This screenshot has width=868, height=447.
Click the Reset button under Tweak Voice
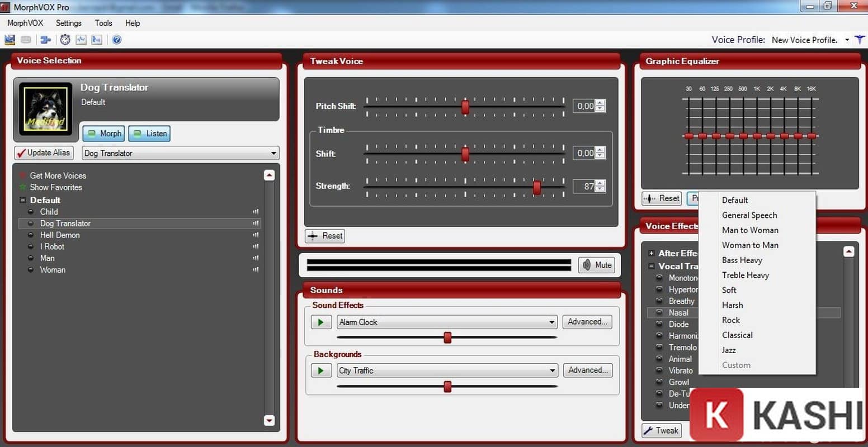[x=325, y=236]
